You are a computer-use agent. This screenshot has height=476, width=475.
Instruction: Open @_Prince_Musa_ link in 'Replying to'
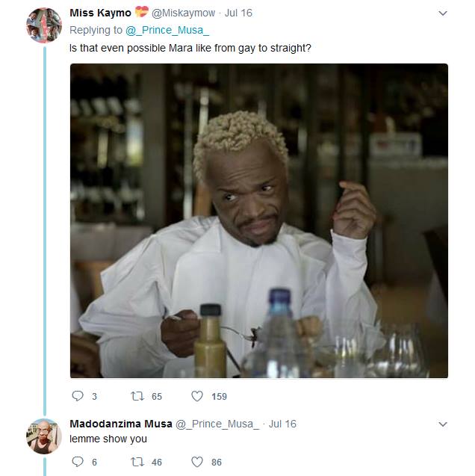pos(167,31)
